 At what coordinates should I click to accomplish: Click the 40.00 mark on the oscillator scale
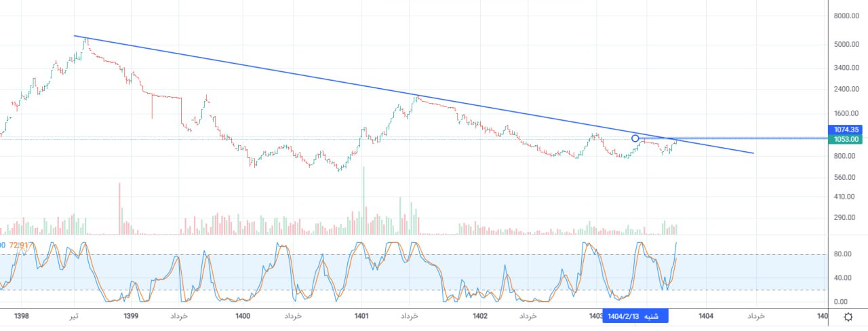[x=842, y=278]
